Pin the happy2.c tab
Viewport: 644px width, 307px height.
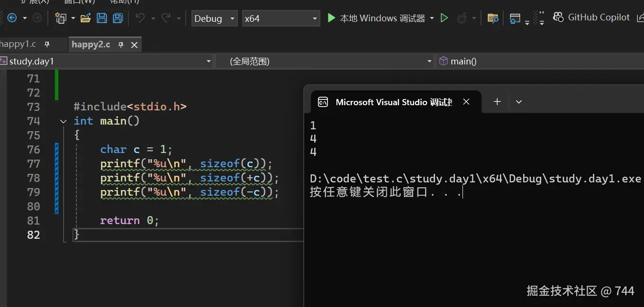(x=120, y=44)
